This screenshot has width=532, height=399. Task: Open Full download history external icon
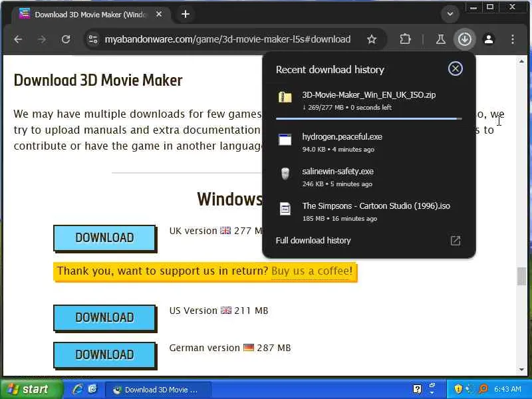pyautogui.click(x=456, y=241)
